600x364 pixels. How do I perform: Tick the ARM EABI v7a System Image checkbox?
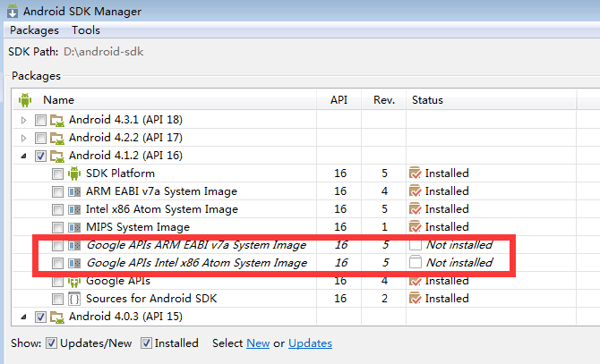(x=57, y=191)
